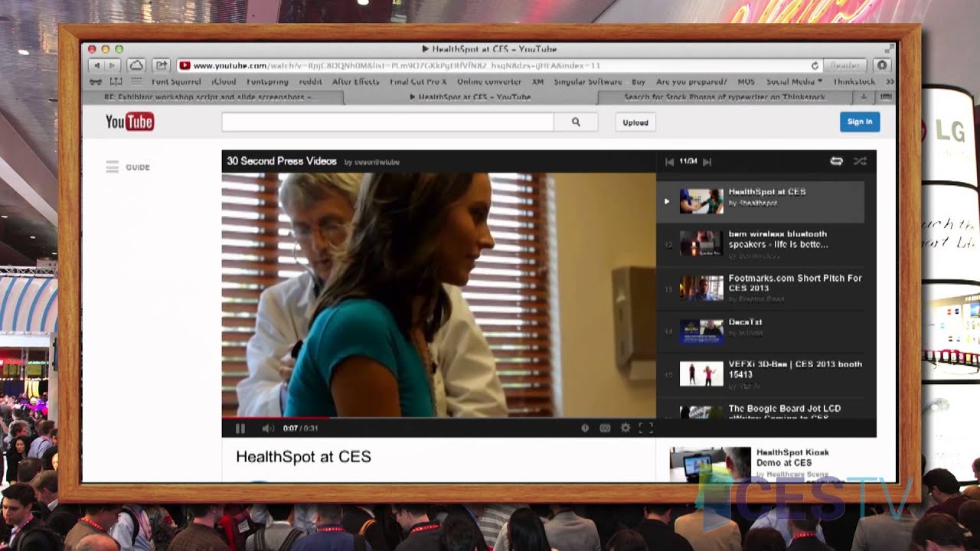Open the iCloud bookmark

[x=224, y=82]
